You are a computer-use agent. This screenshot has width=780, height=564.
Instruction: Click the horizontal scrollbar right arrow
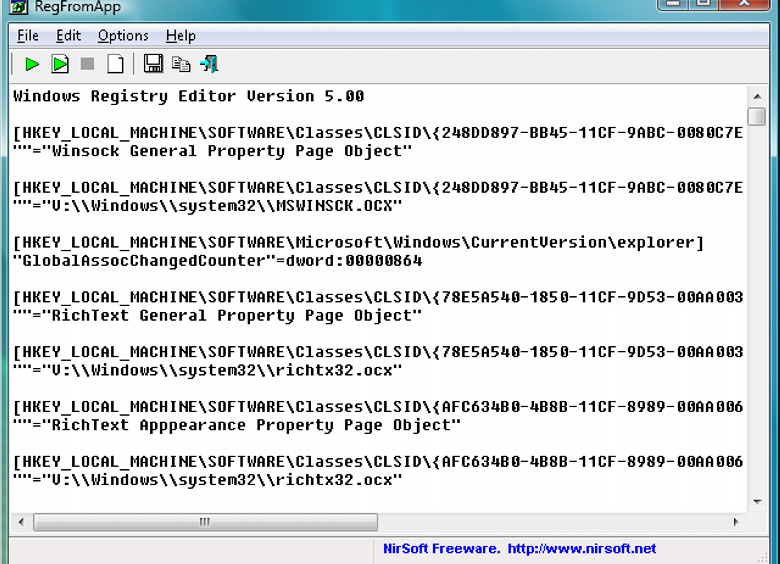click(737, 522)
